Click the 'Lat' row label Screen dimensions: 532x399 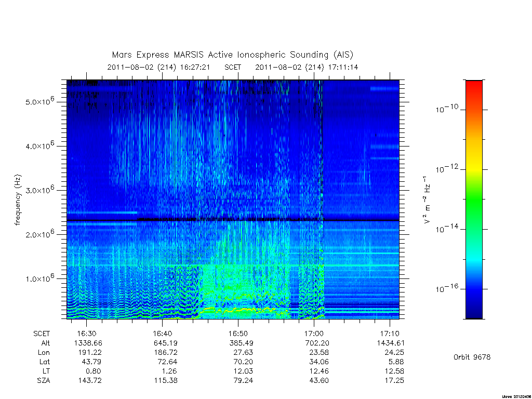45,362
